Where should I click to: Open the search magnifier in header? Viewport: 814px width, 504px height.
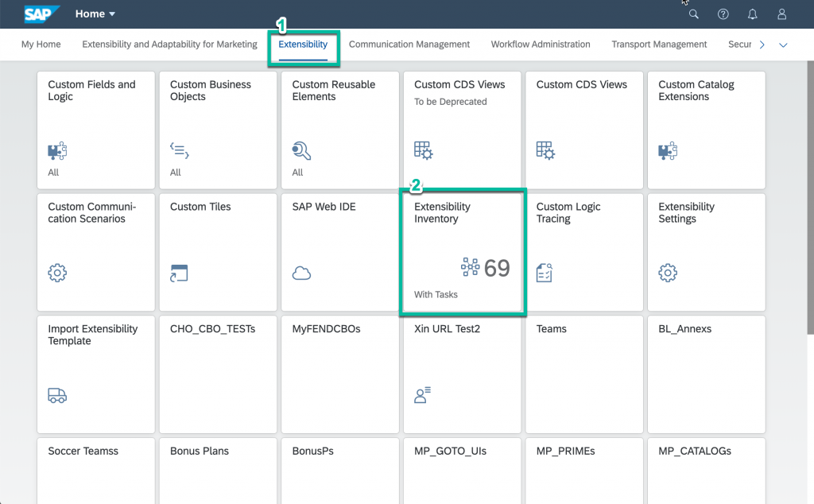tap(693, 14)
